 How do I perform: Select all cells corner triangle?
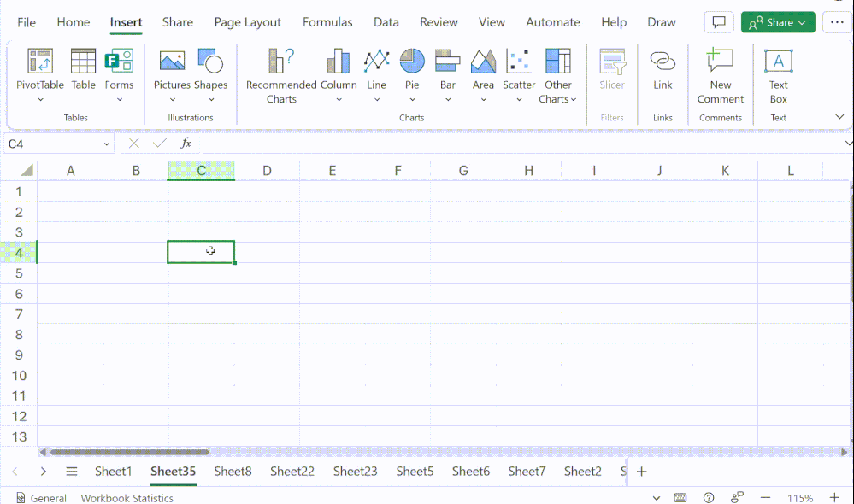click(x=27, y=170)
